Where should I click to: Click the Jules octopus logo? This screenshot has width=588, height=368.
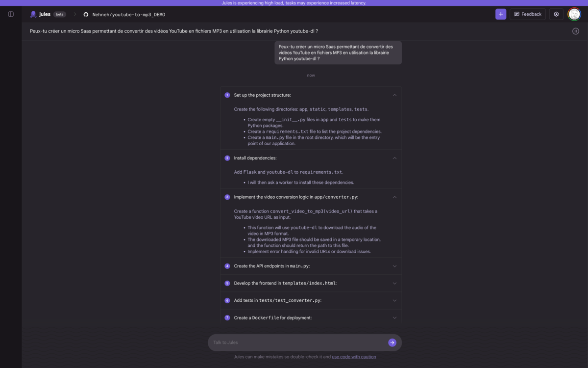click(x=33, y=14)
